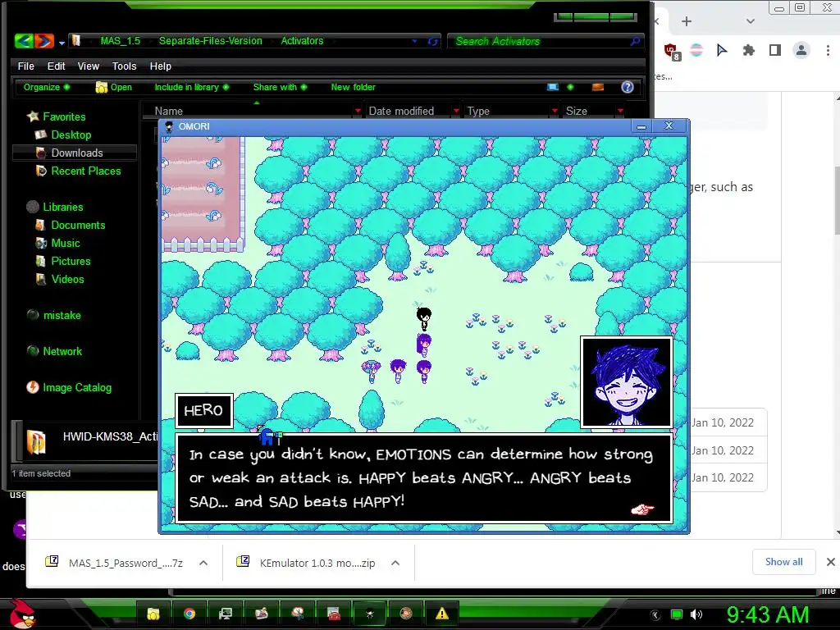Screen dimensions: 840x630
Task: Open Chrome new tab plus button
Action: [x=687, y=21]
